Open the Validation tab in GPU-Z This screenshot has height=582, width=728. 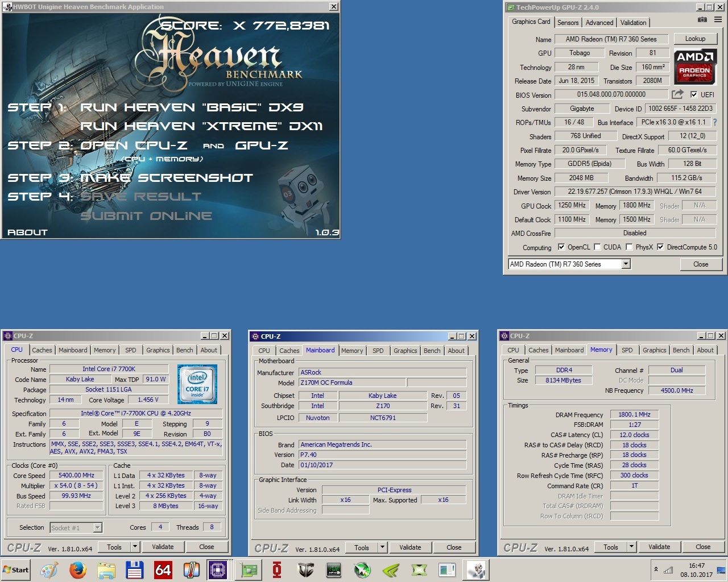click(633, 23)
